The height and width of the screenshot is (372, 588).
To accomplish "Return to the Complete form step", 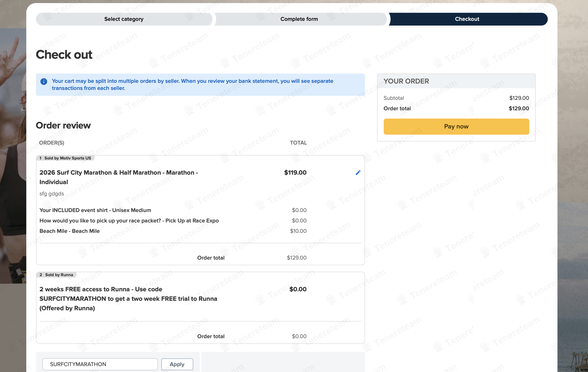I will tap(299, 19).
